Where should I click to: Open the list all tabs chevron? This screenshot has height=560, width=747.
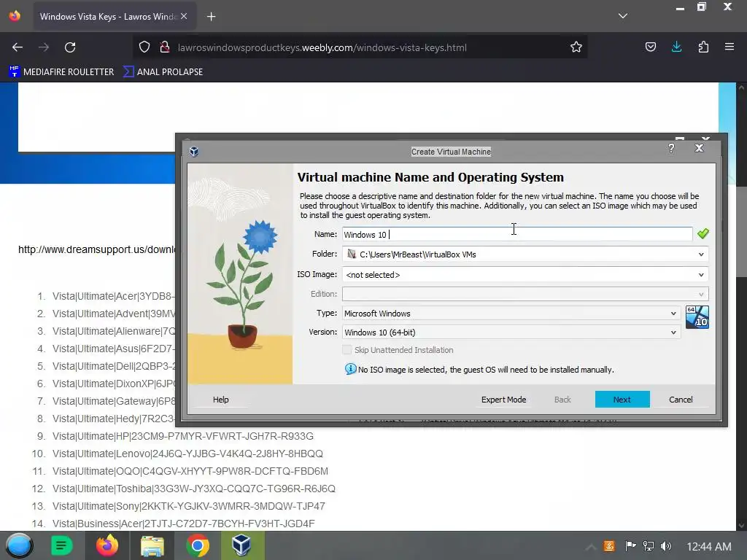coord(623,16)
